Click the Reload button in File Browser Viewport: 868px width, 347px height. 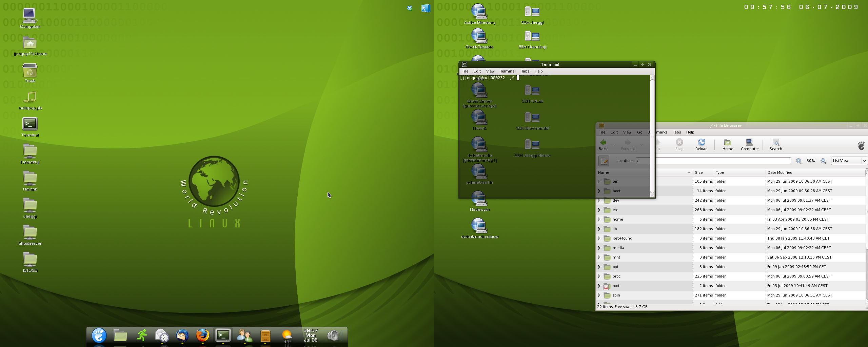(701, 144)
